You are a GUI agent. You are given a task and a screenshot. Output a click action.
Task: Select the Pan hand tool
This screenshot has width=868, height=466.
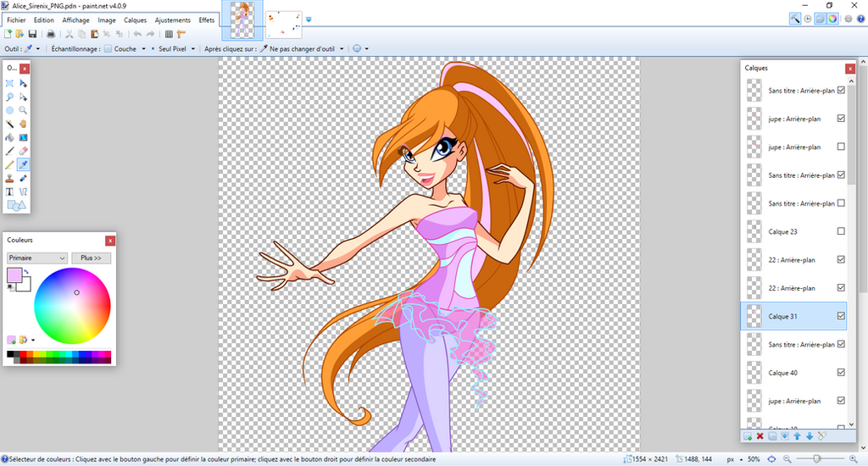point(23,124)
